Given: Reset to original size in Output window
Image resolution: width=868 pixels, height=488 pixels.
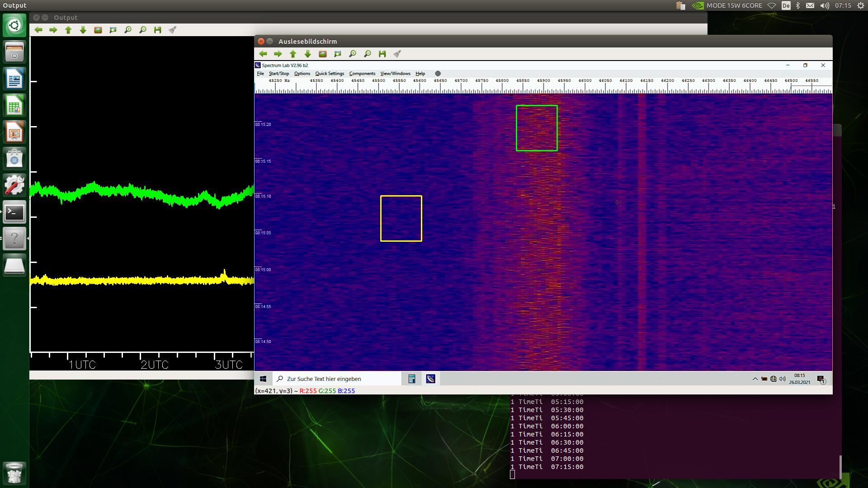Looking at the screenshot, I should click(x=98, y=30).
